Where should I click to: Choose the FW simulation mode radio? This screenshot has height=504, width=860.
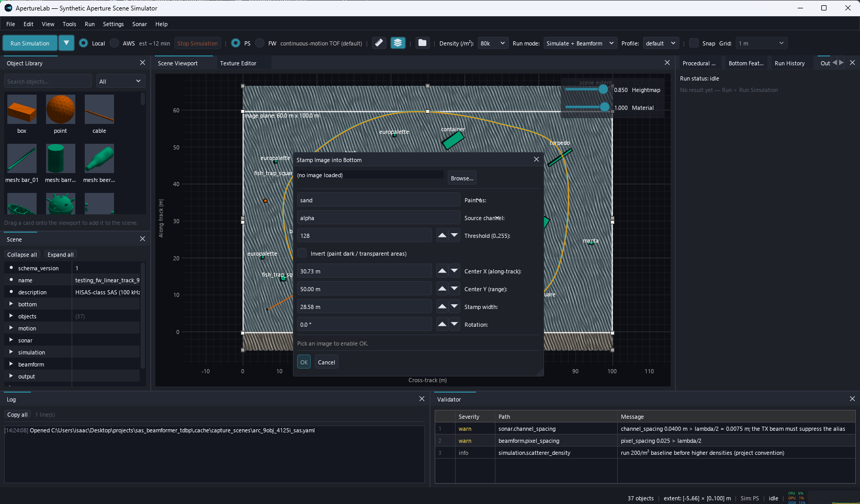(259, 43)
